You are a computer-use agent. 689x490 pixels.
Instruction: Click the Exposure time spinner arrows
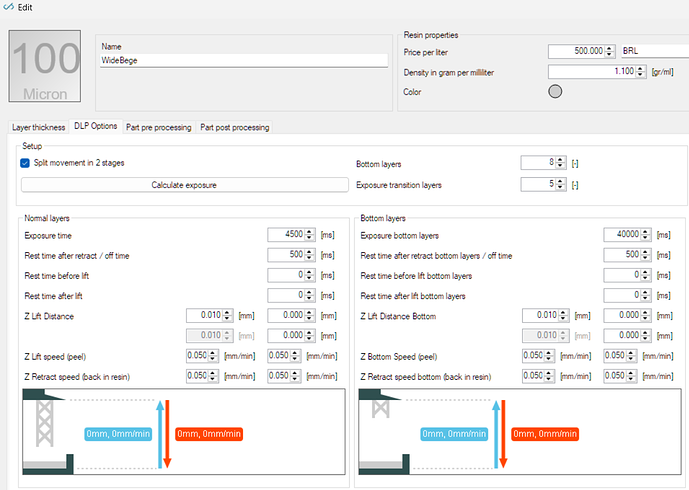310,235
